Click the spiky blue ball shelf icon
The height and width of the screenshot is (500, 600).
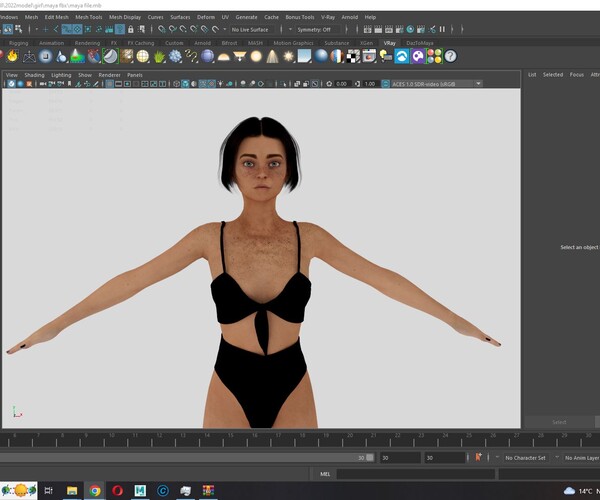(175, 57)
